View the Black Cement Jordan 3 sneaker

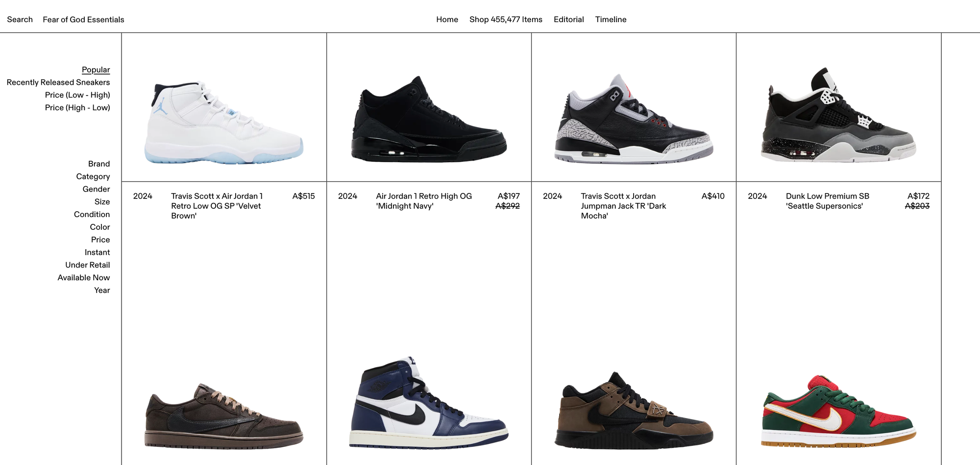click(x=634, y=119)
